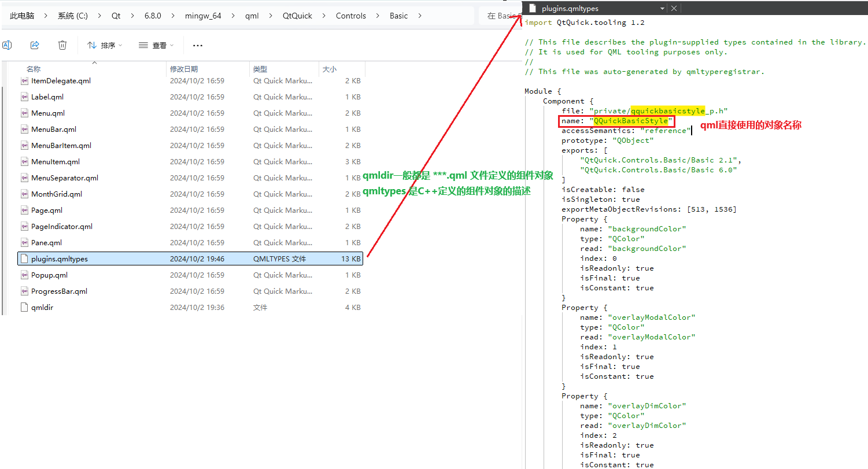Close the plugins.qmltypes editor tab
Viewport: 868px width, 469px height.
(674, 9)
